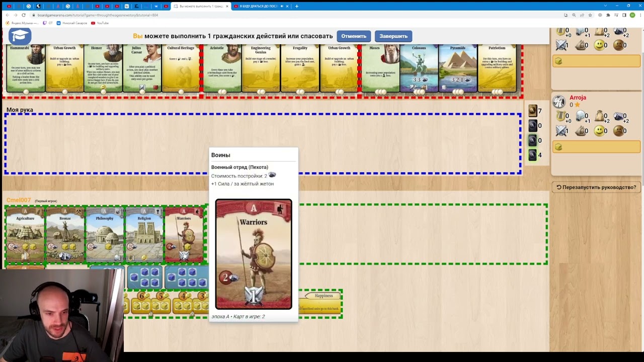644x362 pixels.
Task: Open Arroja player name link
Action: (x=578, y=98)
